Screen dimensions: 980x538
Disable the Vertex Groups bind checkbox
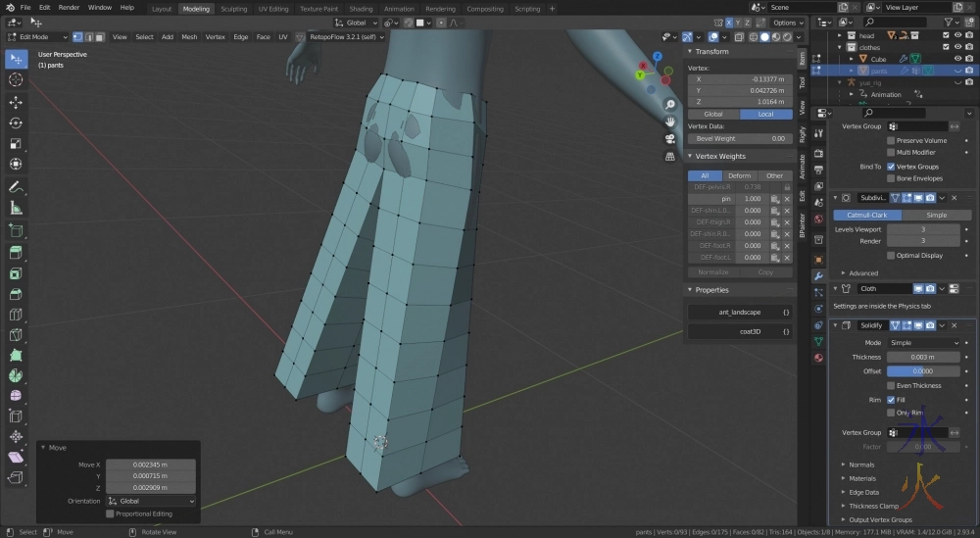[891, 167]
